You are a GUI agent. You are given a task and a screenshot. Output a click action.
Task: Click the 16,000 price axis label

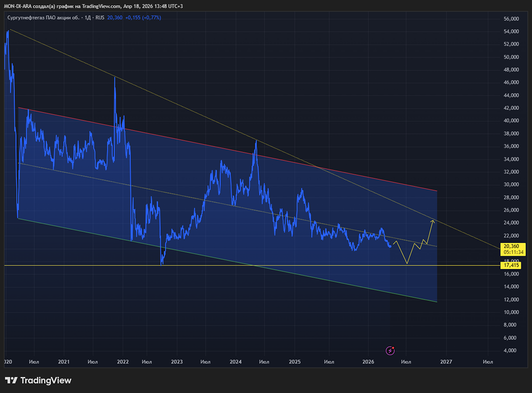(511, 274)
